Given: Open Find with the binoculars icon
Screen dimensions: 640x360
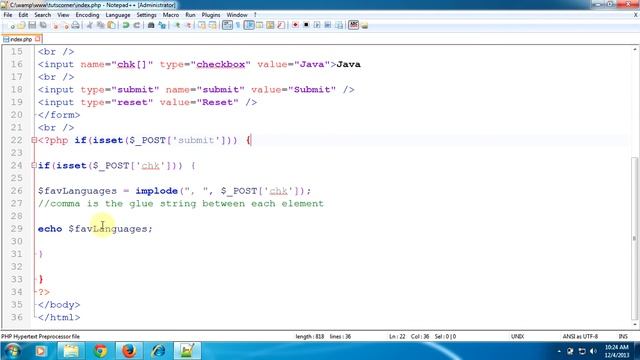Looking at the screenshot, I should (x=151, y=25).
